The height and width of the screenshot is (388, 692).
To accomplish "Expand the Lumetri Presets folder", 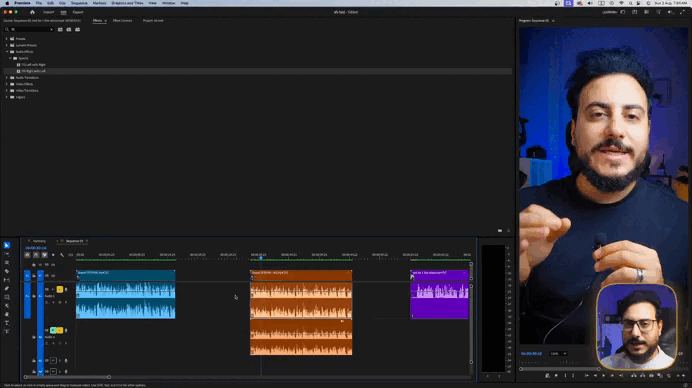I will click(x=7, y=45).
